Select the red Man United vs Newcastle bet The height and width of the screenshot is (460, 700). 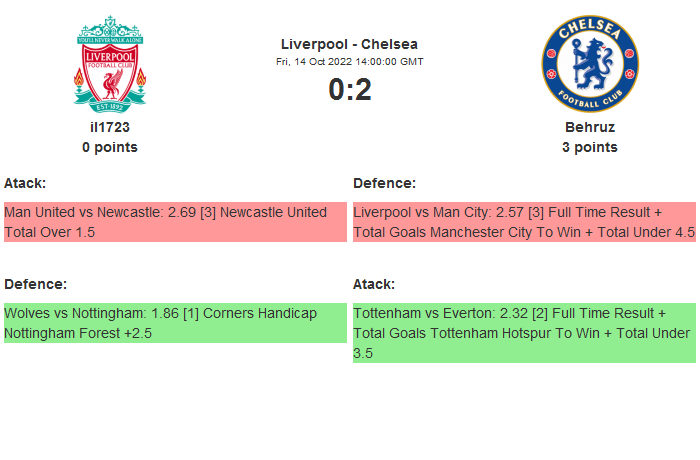tap(174, 222)
